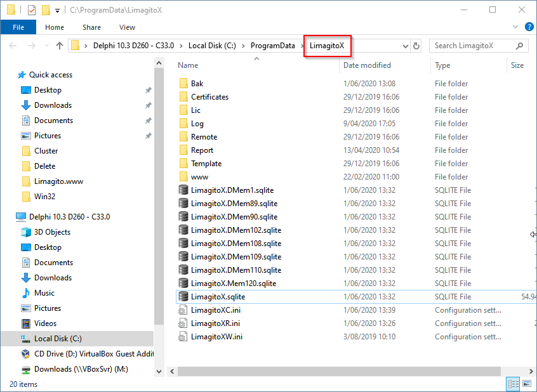The height and width of the screenshot is (392, 537).
Task: Click the Quick access star icon
Action: pyautogui.click(x=22, y=75)
